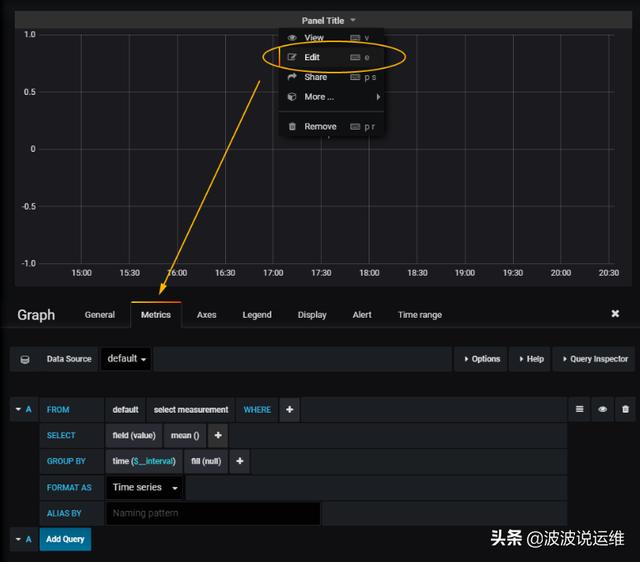Open query A hamburger menu icon

click(580, 409)
